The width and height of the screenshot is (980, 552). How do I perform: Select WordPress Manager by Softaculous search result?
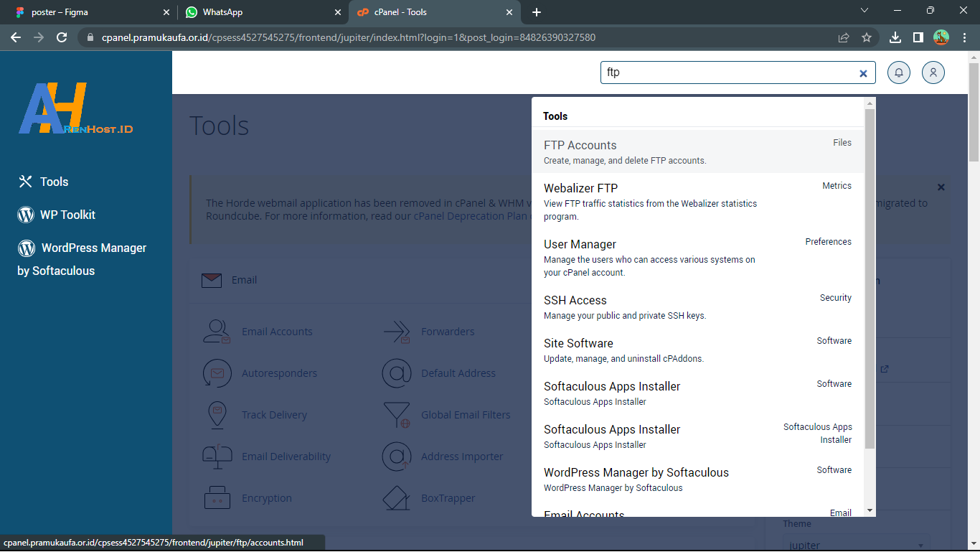(697, 479)
